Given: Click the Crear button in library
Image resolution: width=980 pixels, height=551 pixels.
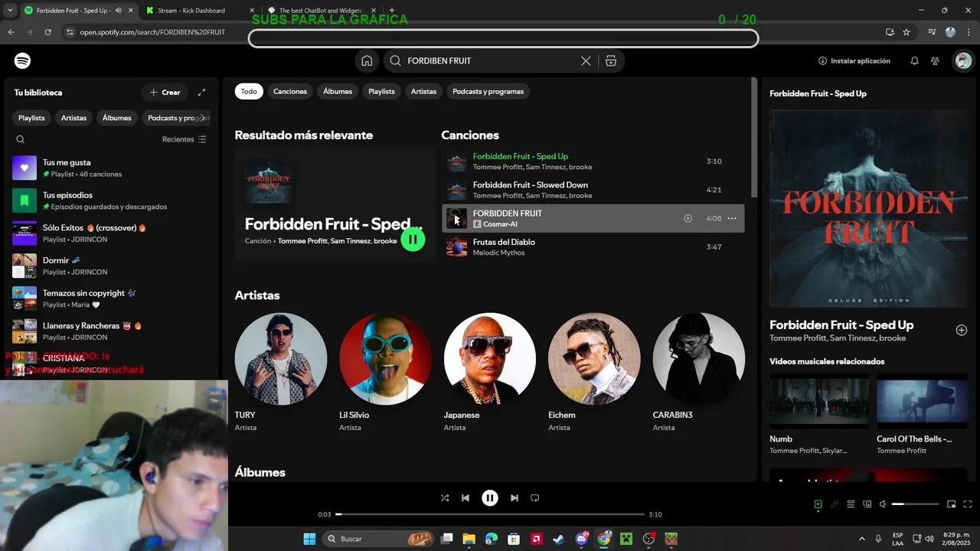Looking at the screenshot, I should pos(165,93).
